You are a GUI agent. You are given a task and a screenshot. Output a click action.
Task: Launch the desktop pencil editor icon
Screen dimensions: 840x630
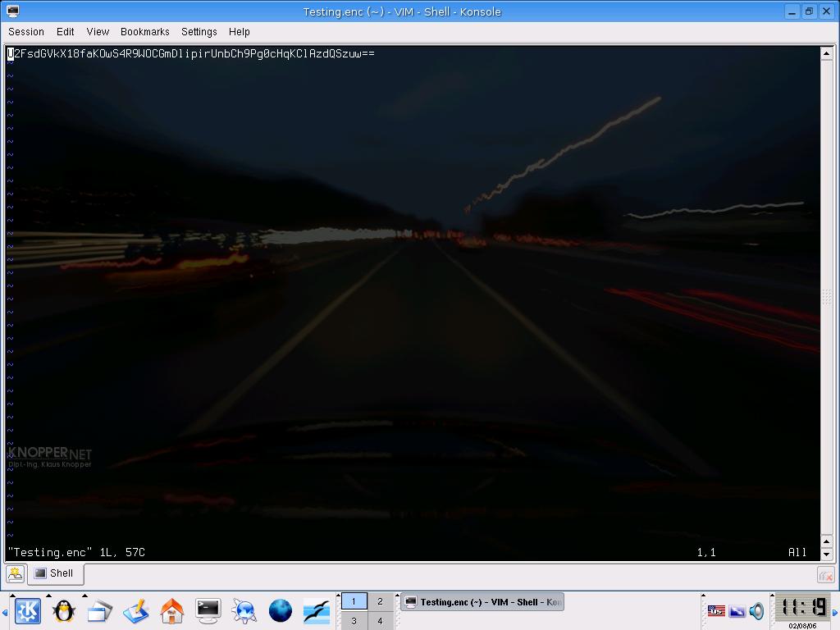tap(135, 610)
